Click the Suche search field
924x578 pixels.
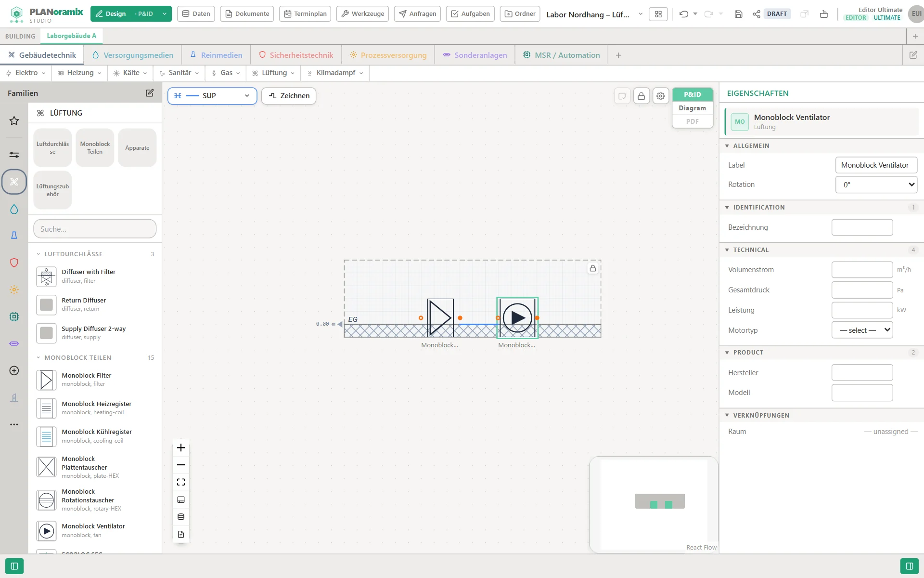coord(95,229)
